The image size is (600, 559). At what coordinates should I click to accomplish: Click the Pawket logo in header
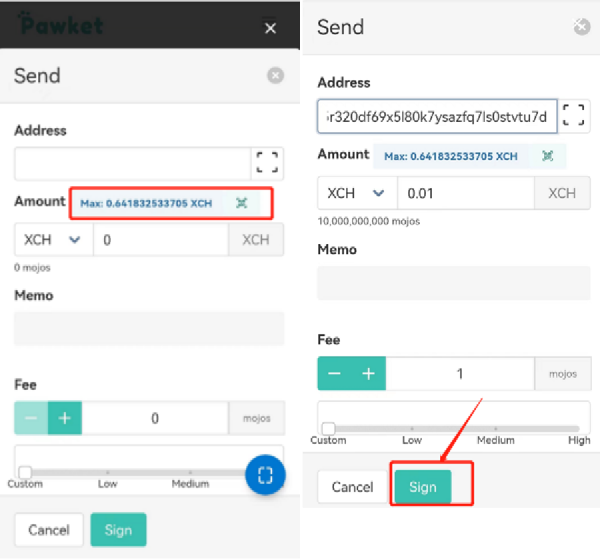coord(61,24)
